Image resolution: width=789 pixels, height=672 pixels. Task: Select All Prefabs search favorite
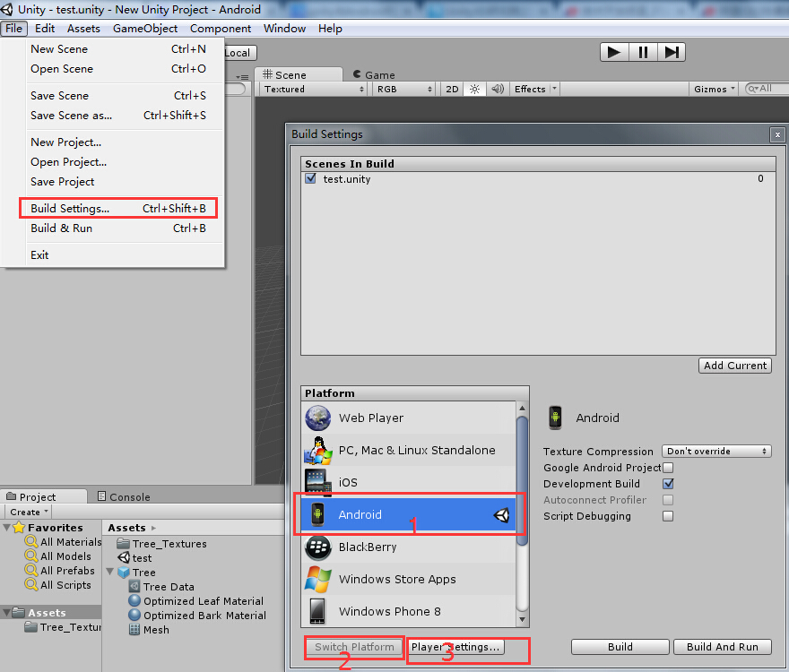tap(60, 571)
